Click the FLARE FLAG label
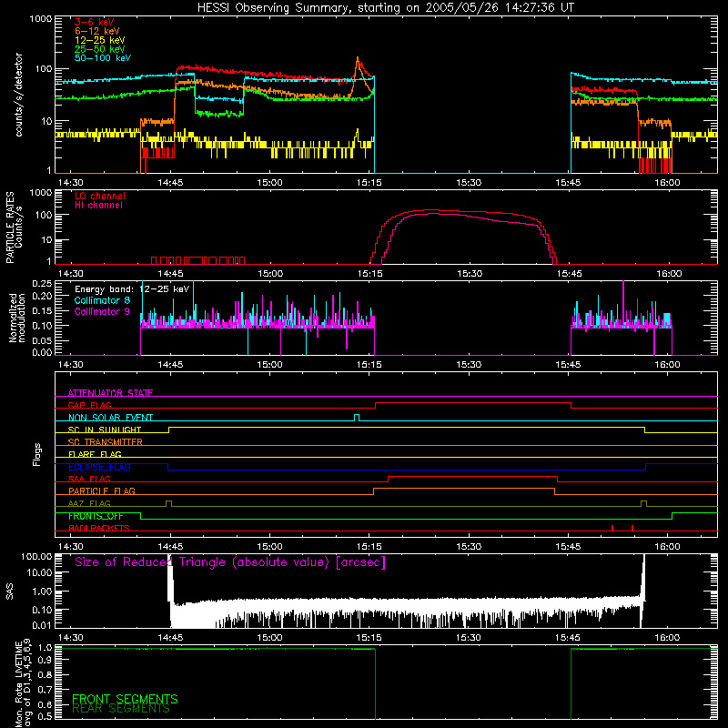728x728 pixels. click(95, 454)
